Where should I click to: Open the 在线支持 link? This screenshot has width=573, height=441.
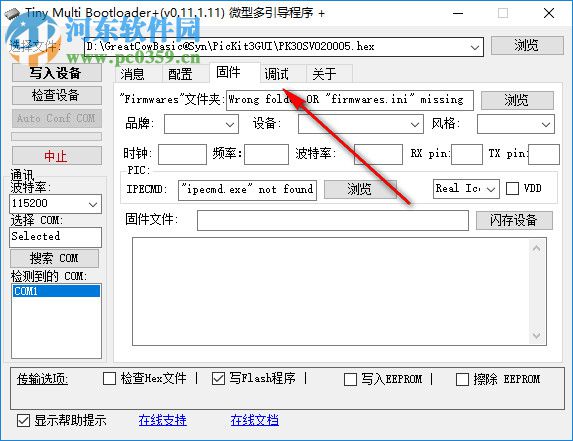(163, 420)
